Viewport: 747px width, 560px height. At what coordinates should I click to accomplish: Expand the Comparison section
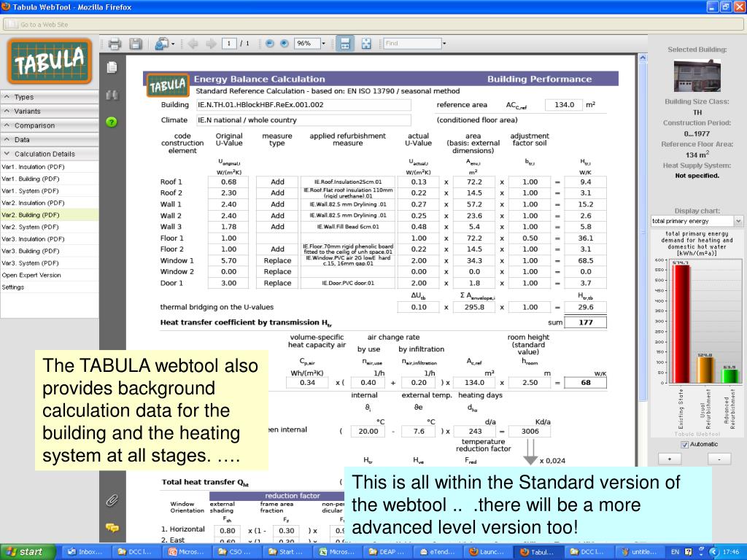pyautogui.click(x=50, y=125)
